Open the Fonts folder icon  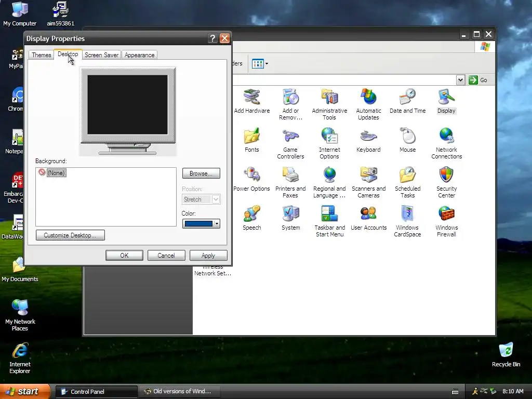click(x=252, y=140)
